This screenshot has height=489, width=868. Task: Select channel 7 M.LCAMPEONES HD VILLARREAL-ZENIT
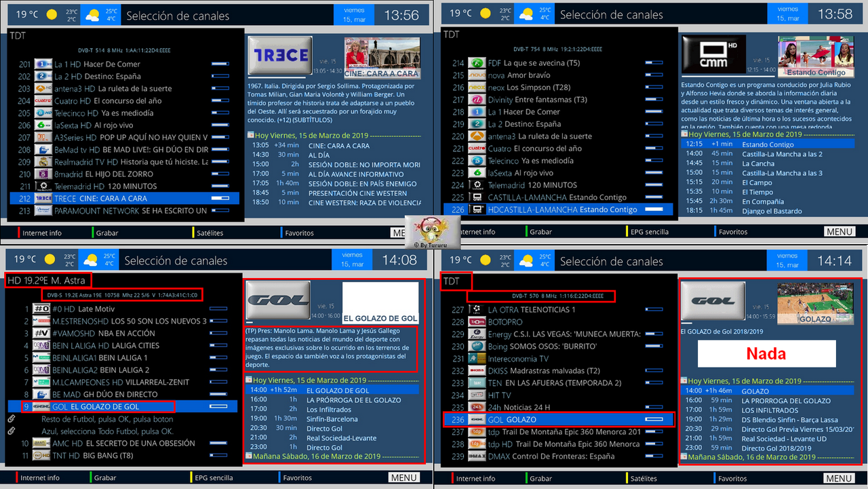point(123,383)
